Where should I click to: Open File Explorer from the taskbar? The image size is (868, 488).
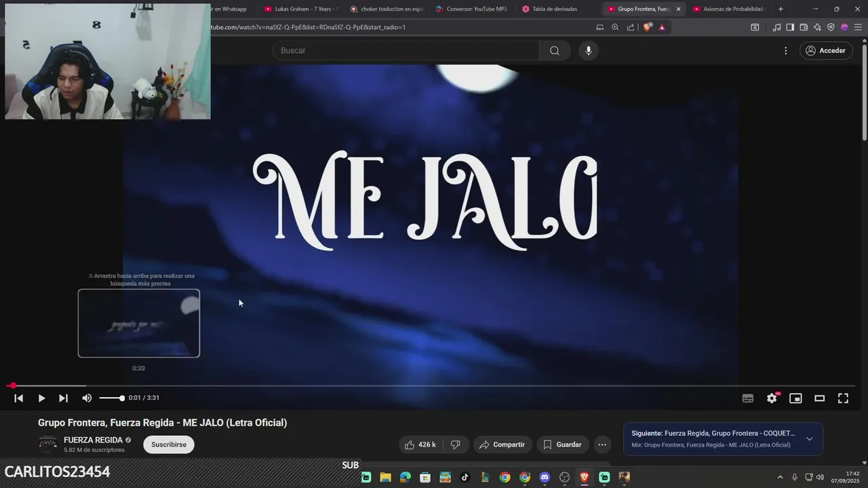click(385, 477)
